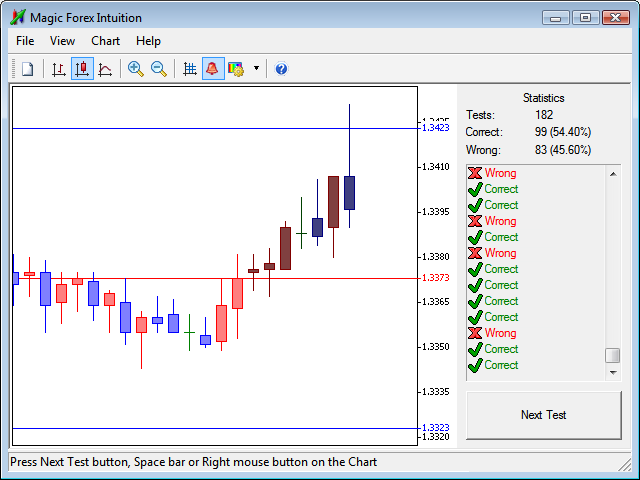The width and height of the screenshot is (640, 480).
Task: Click the Magic Forex Intuition app icon
Action: 18,18
